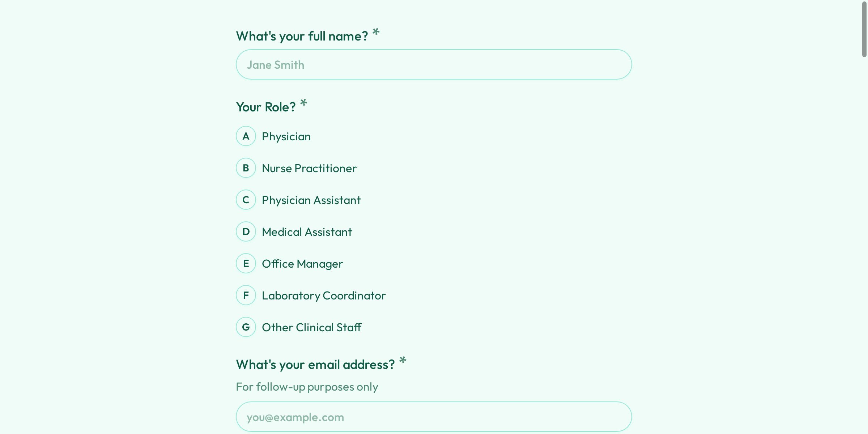Viewport: 868px width, 434px height.
Task: Pick Other Clinical Staff option
Action: pos(311,327)
